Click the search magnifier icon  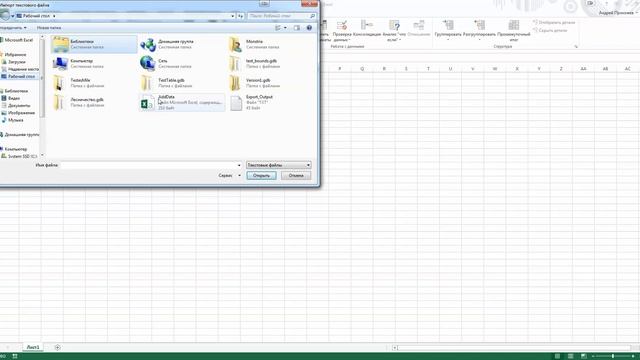click(x=312, y=16)
